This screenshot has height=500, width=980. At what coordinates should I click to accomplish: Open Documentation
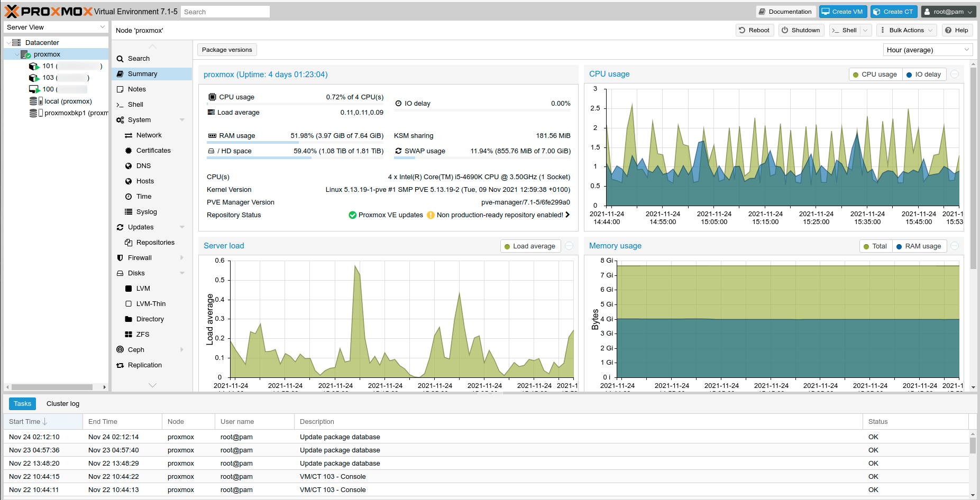coord(785,12)
